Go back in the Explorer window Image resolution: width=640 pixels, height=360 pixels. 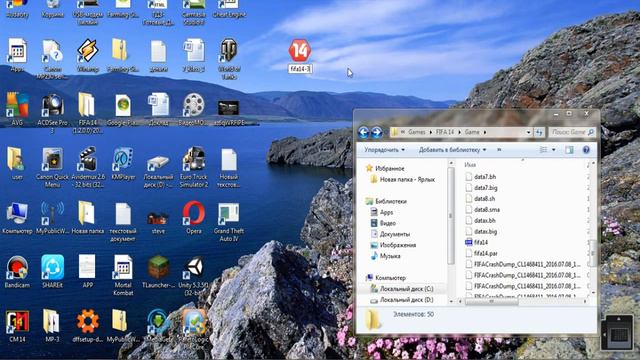coord(363,132)
